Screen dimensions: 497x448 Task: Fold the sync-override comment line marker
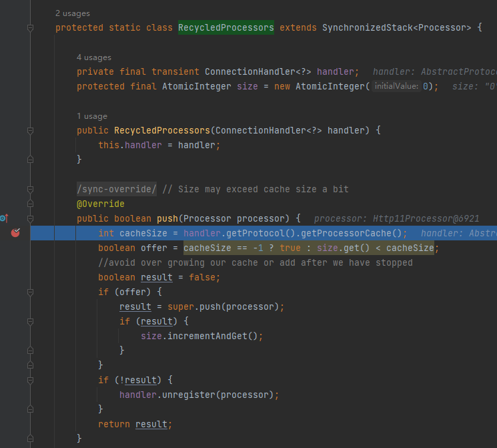click(30, 190)
